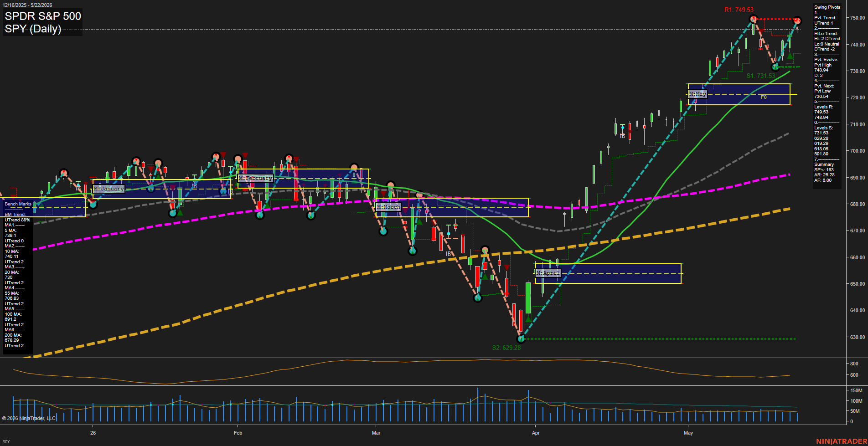Click the Mar label on time axis

click(376, 433)
